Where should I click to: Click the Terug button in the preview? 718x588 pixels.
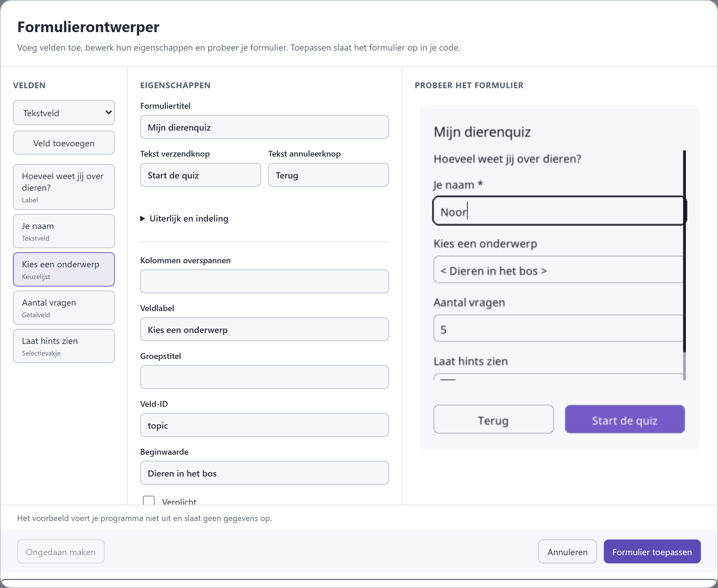click(493, 419)
